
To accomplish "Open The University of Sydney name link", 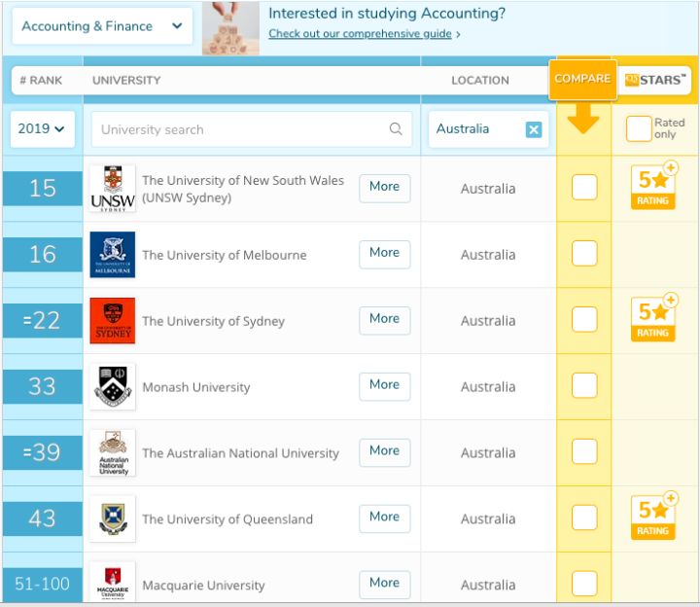I will pos(213,321).
